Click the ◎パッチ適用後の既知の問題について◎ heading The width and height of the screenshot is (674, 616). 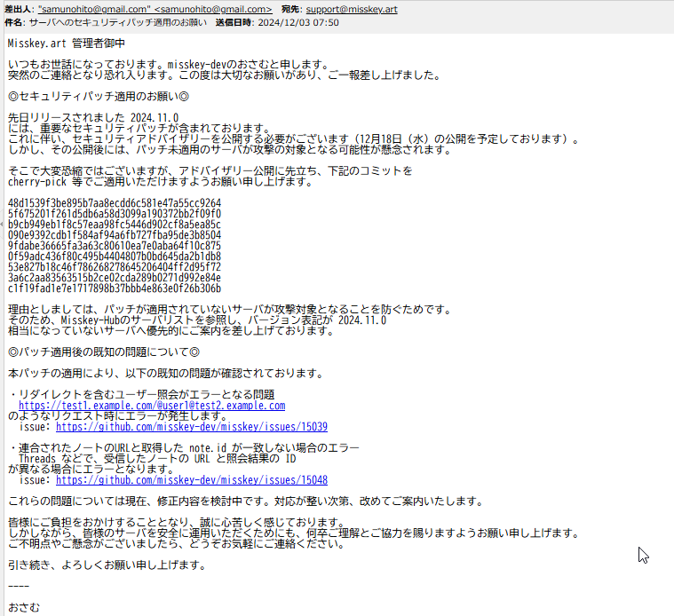tap(103, 352)
